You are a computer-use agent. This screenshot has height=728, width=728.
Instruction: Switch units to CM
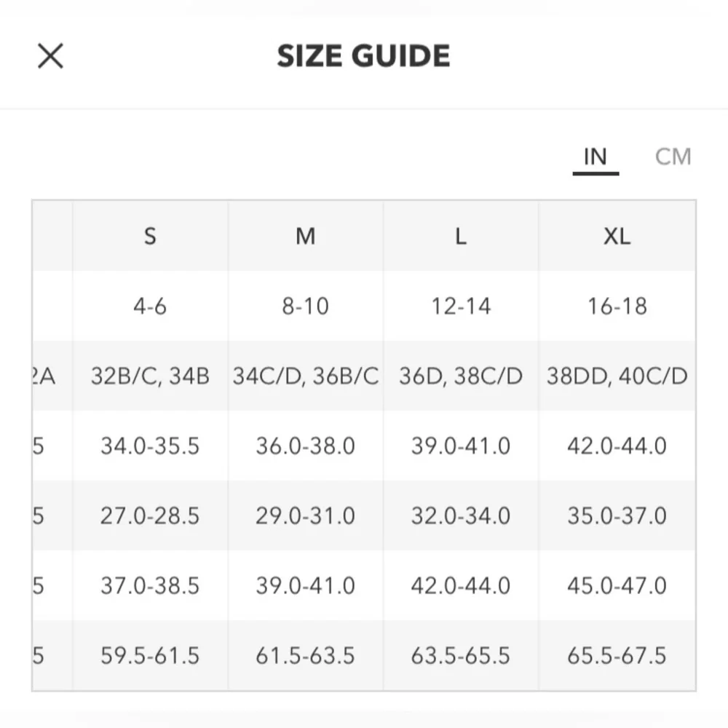click(673, 157)
